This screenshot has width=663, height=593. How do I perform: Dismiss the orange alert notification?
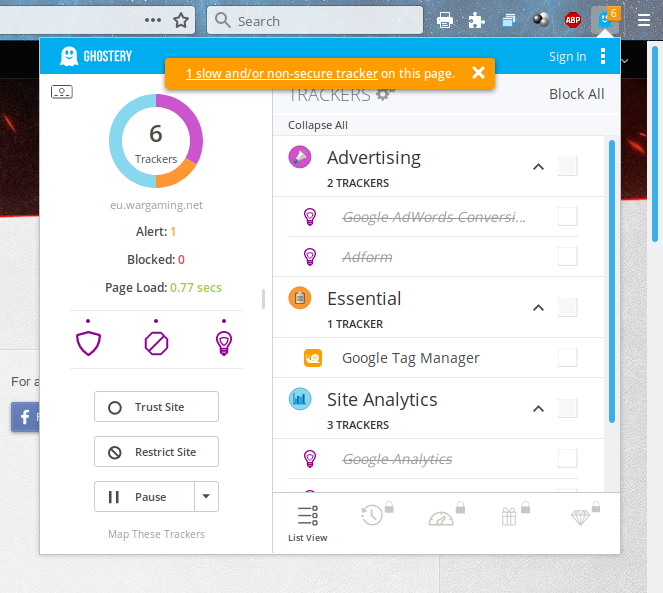pos(478,73)
